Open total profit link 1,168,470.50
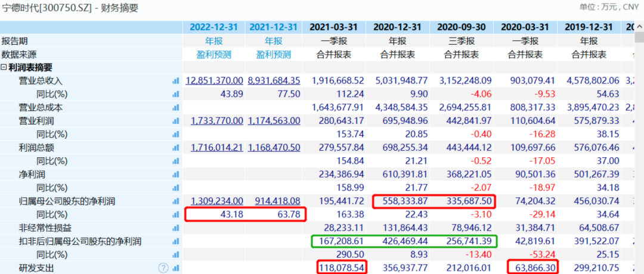This screenshot has height=274, width=644. 274,148
